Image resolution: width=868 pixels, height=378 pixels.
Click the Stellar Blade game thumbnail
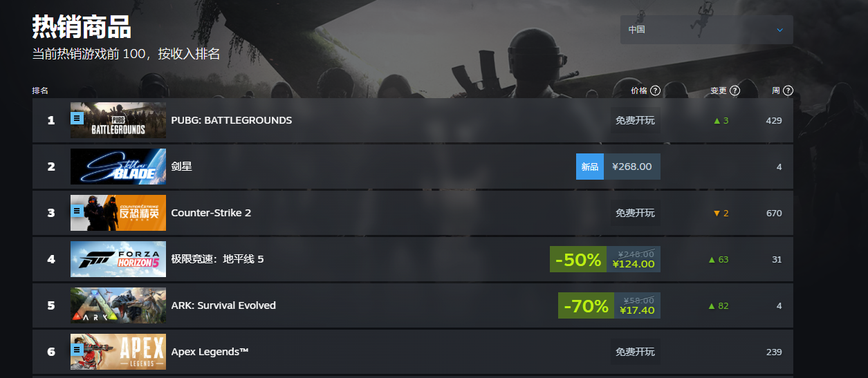tap(118, 167)
